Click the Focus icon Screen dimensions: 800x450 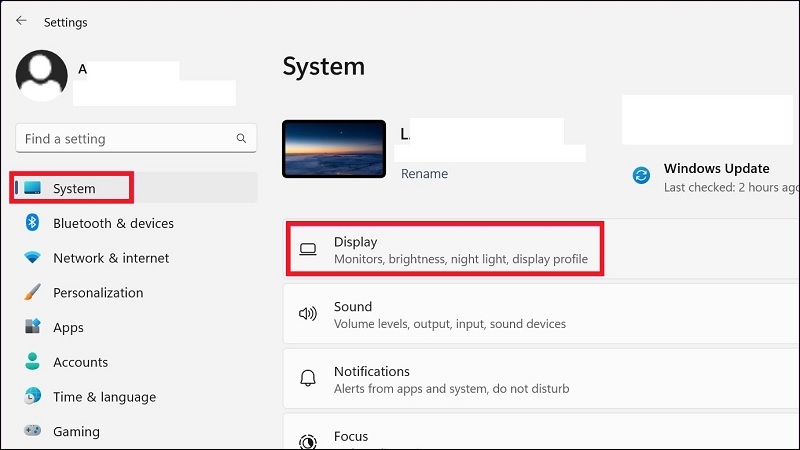pos(308,441)
